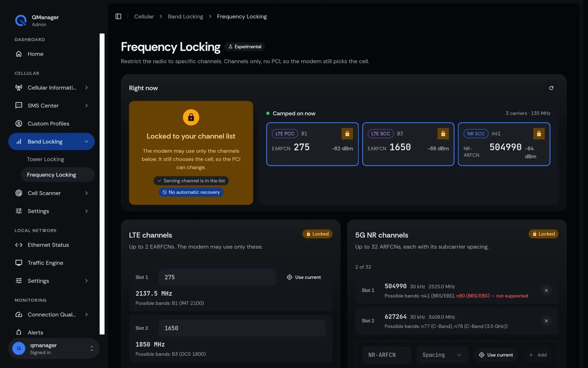
Task: Click the Home house icon
Action: click(x=19, y=54)
